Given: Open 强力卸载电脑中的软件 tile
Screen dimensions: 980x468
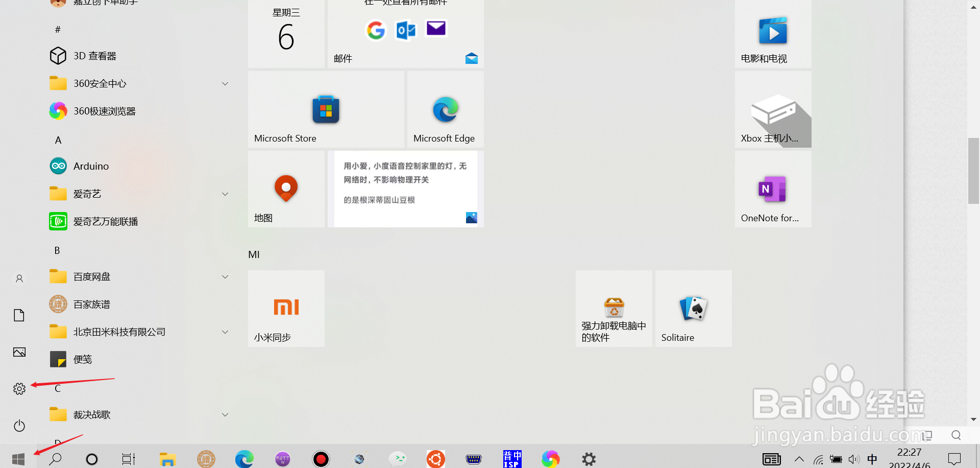Looking at the screenshot, I should pos(614,309).
